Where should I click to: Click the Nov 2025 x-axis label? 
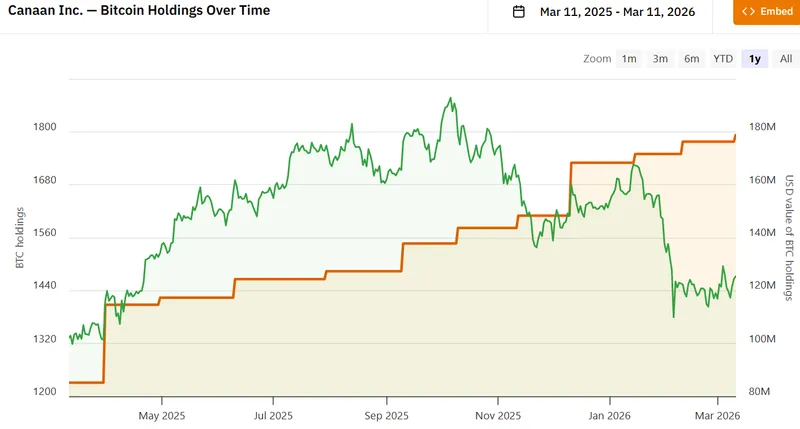[498, 415]
